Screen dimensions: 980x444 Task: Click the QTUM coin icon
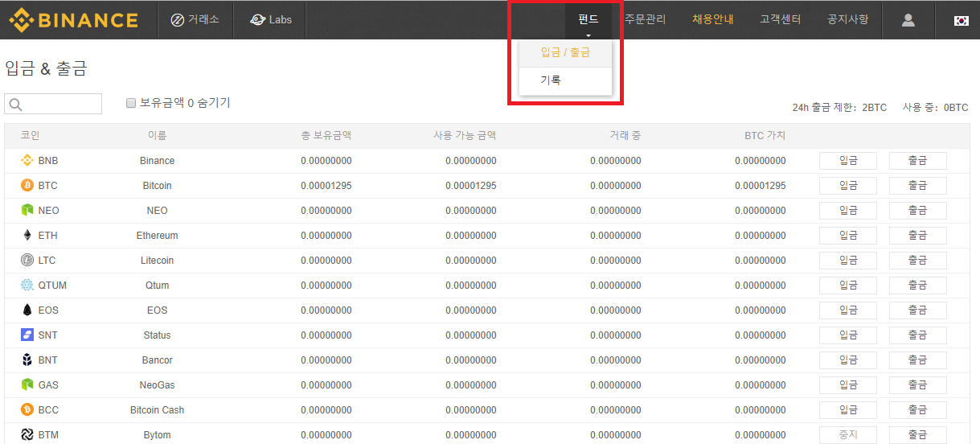[27, 286]
